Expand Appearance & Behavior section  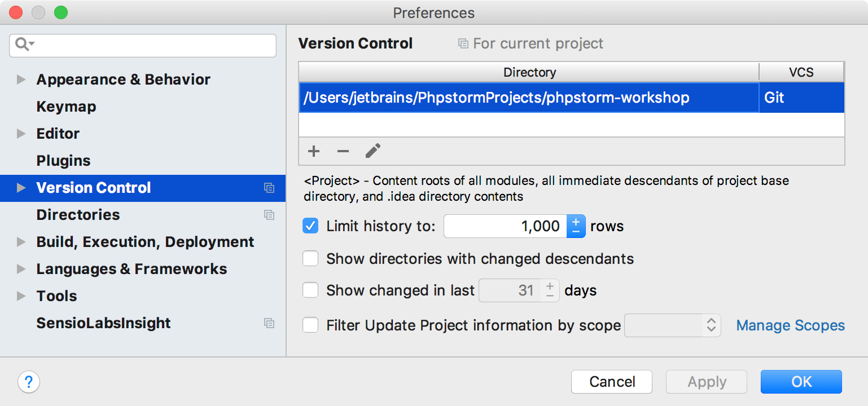pyautogui.click(x=21, y=80)
